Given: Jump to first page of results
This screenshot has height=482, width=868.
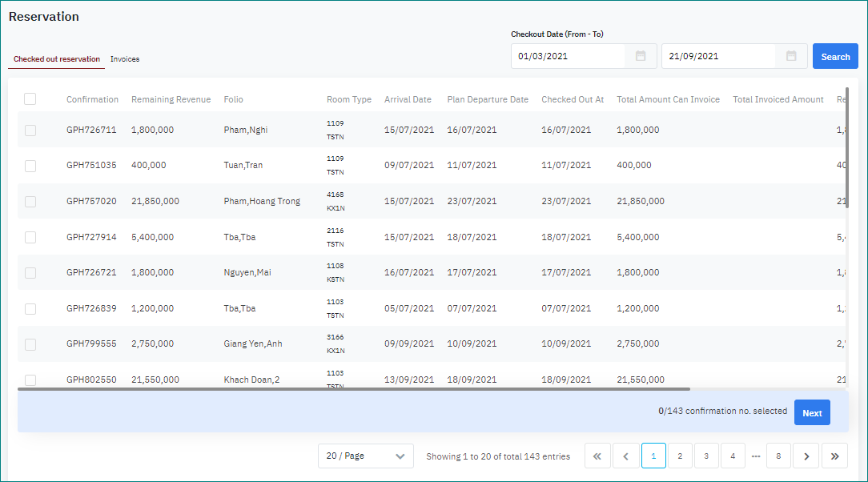Looking at the screenshot, I should pos(597,456).
